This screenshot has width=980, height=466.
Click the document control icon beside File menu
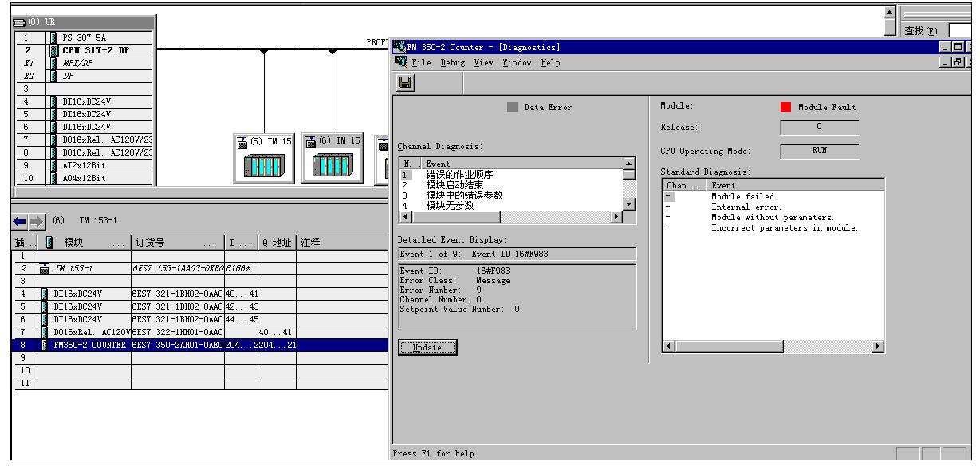(x=400, y=62)
